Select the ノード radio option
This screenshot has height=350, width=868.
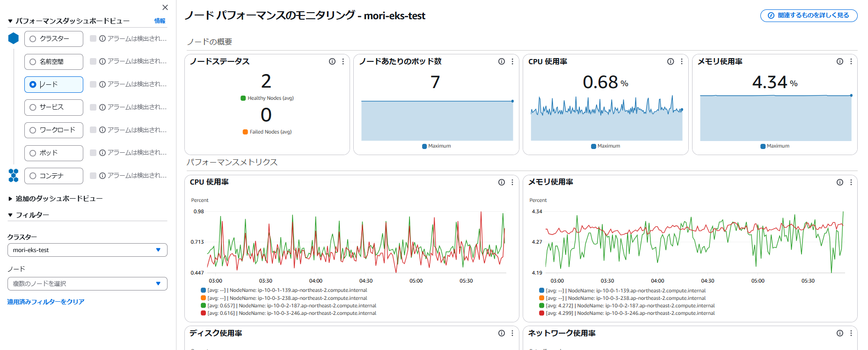[x=33, y=85]
